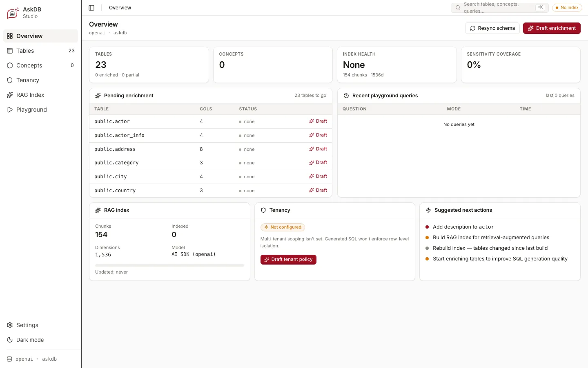This screenshot has width=588, height=368.
Task: Click the STATUS column header
Action: point(248,109)
